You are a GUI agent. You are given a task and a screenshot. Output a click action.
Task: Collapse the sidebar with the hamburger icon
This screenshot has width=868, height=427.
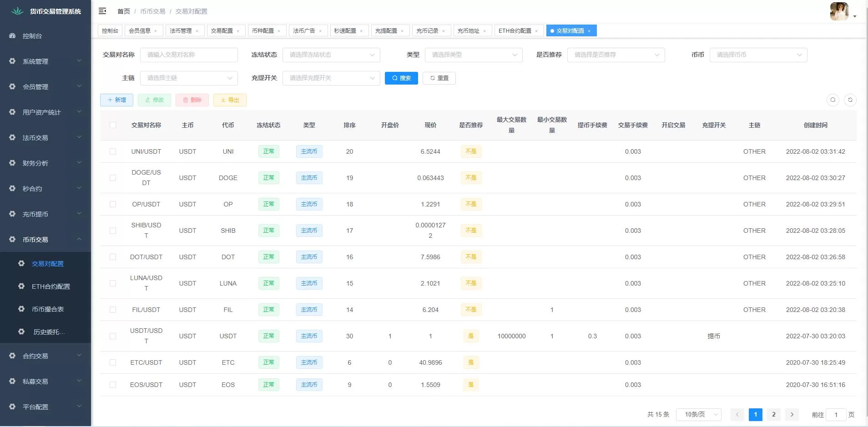(102, 11)
